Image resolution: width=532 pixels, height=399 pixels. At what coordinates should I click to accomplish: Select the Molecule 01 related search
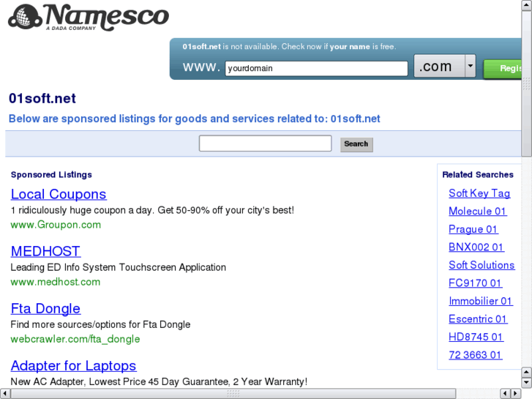point(477,212)
